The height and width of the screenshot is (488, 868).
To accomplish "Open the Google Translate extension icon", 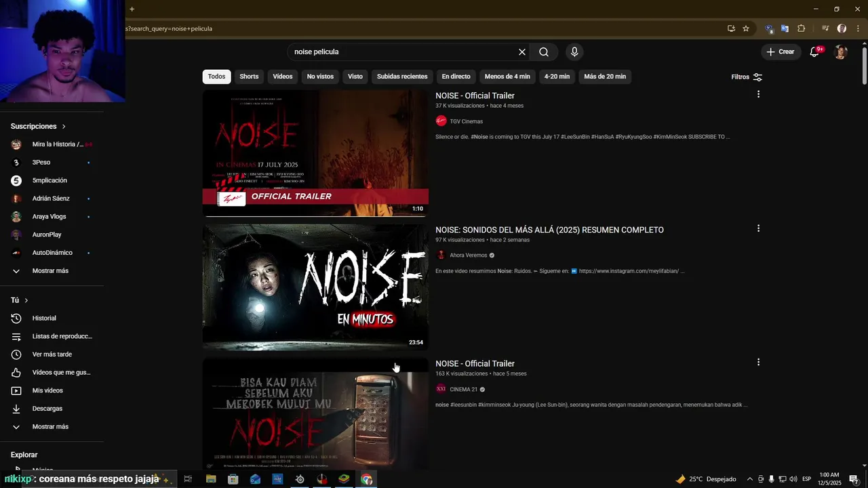I will 785,28.
